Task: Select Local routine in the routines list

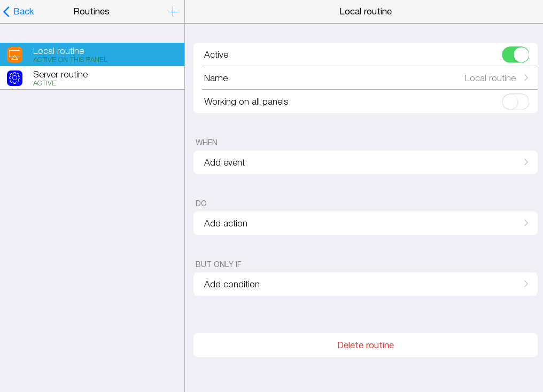Action: [x=59, y=51]
